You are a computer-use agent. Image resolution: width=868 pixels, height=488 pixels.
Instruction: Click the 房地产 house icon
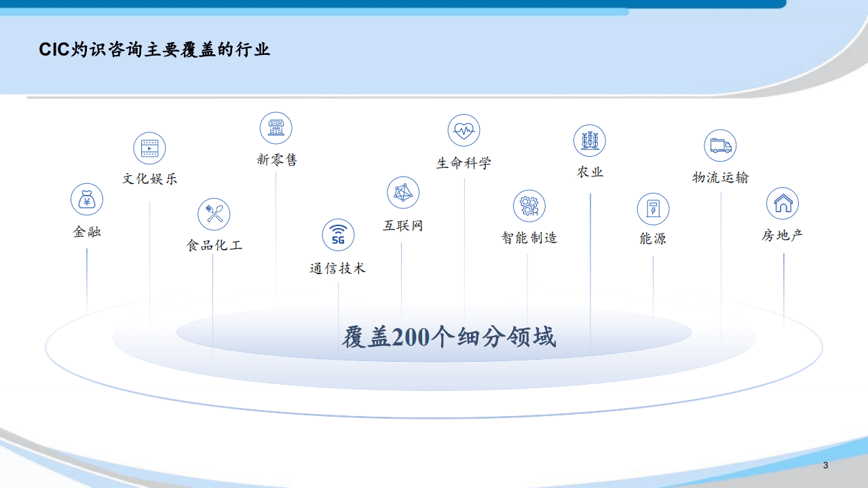coord(782,203)
